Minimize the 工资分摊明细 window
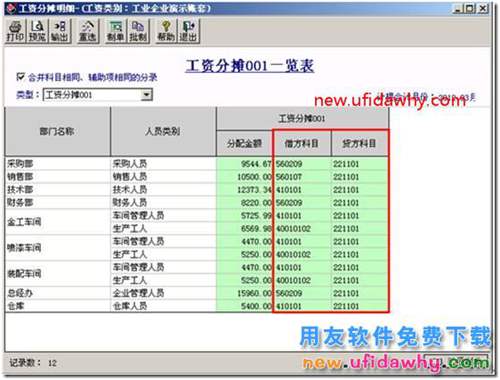This screenshot has width=500, height=380. click(x=458, y=9)
